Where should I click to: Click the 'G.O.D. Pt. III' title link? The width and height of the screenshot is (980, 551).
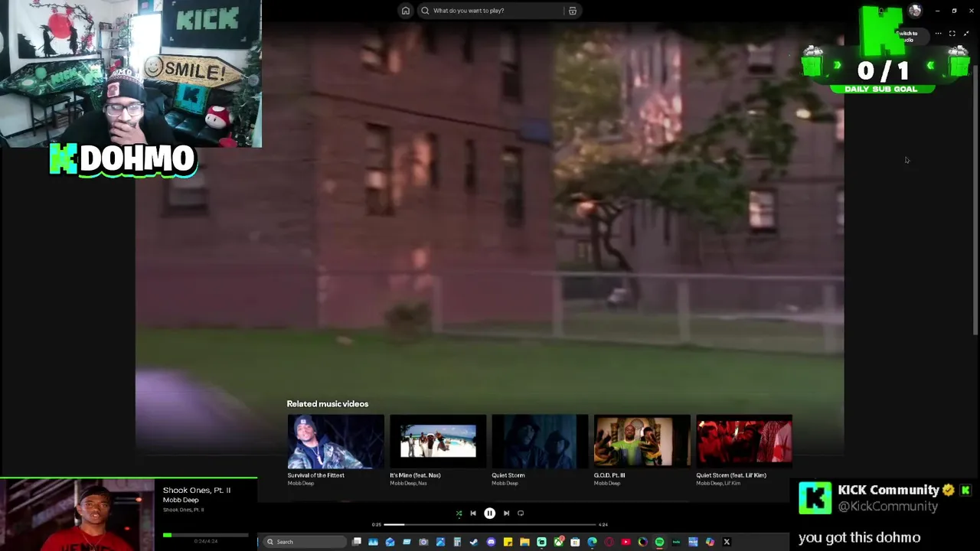pyautogui.click(x=609, y=475)
